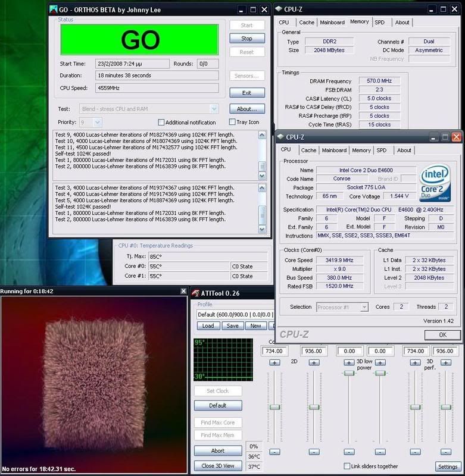This screenshot has height=476, width=465.
Task: Click New profile button in ATITool
Action: tap(256, 325)
